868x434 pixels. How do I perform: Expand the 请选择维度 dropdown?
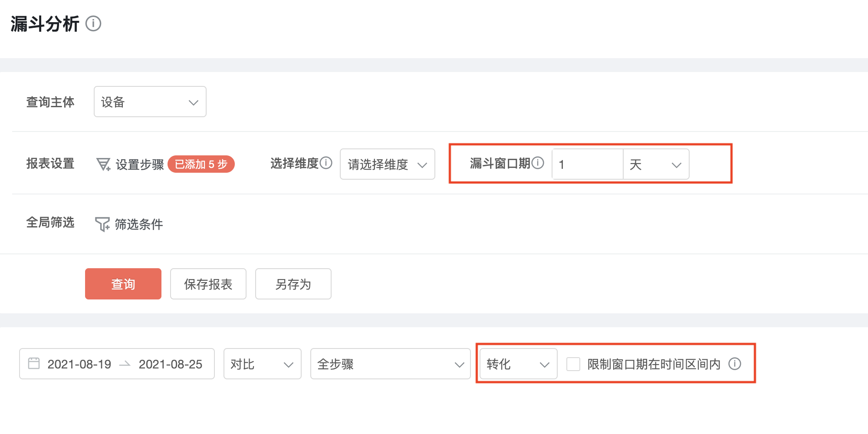(388, 164)
